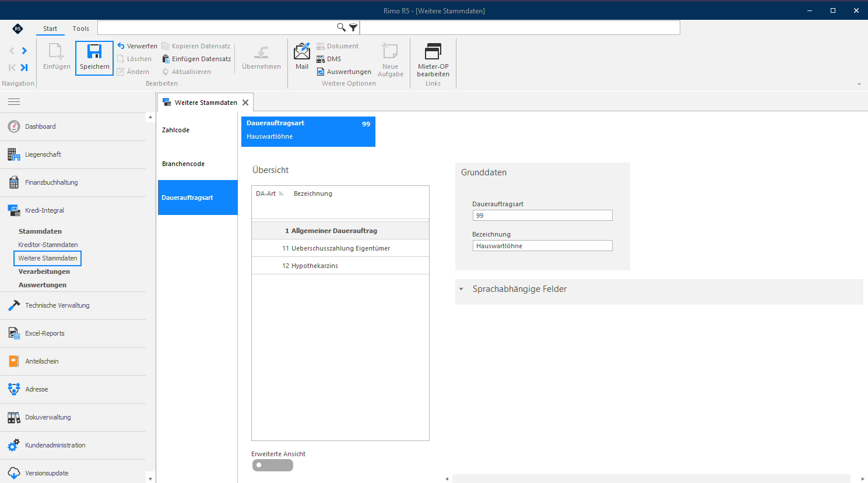Go to next record arrow
This screenshot has width=868, height=483.
click(24, 51)
